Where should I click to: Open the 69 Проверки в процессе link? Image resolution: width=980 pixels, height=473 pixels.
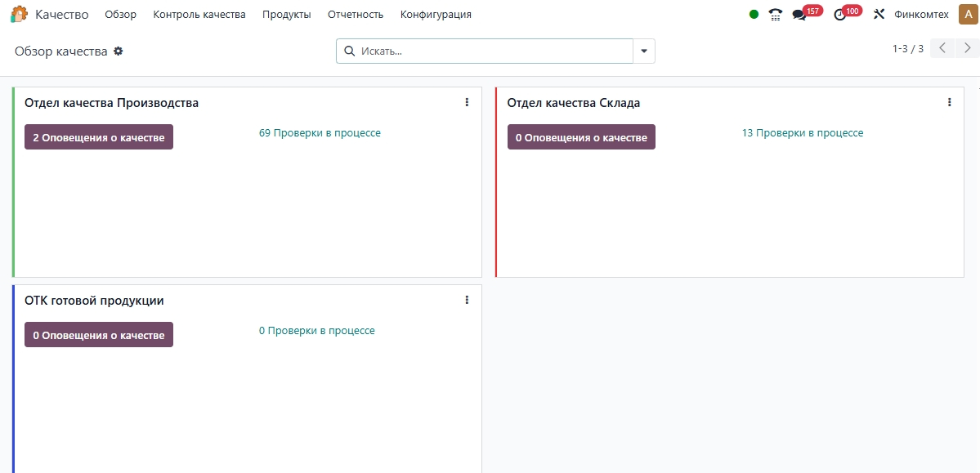(x=320, y=132)
